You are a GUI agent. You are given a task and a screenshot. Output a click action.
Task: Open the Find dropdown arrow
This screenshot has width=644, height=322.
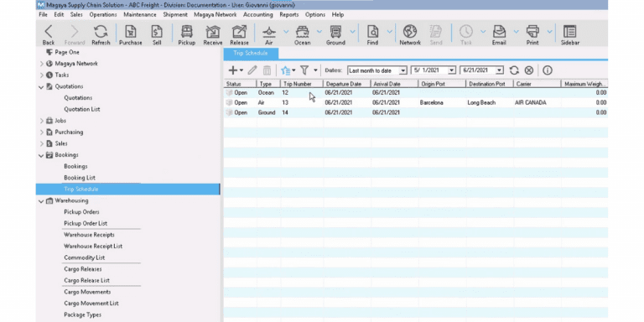[x=389, y=32]
